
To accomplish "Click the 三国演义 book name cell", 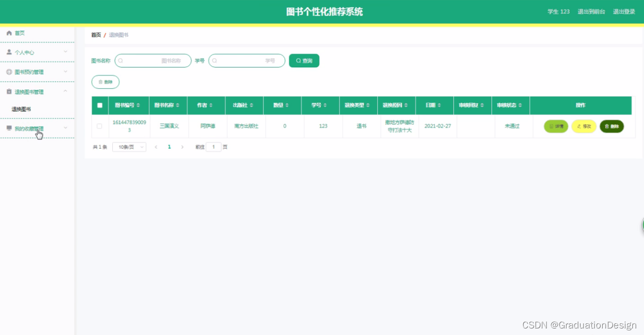I will coord(169,126).
